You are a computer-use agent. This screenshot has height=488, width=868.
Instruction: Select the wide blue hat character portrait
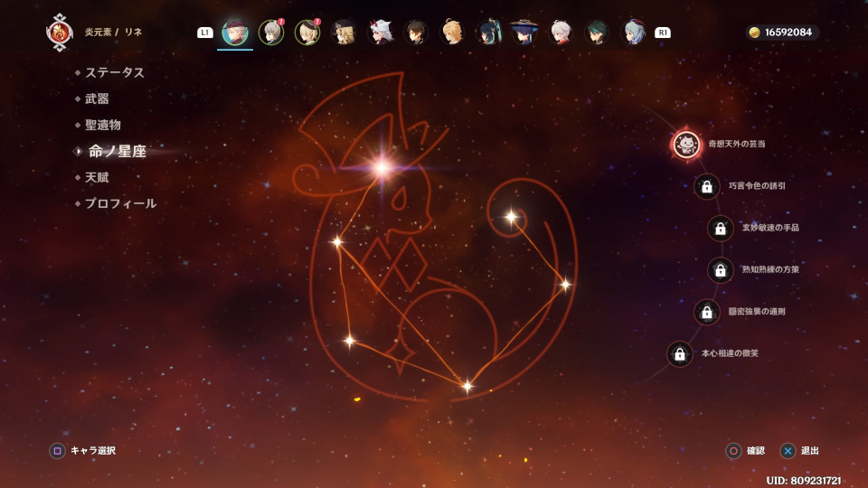tap(524, 33)
